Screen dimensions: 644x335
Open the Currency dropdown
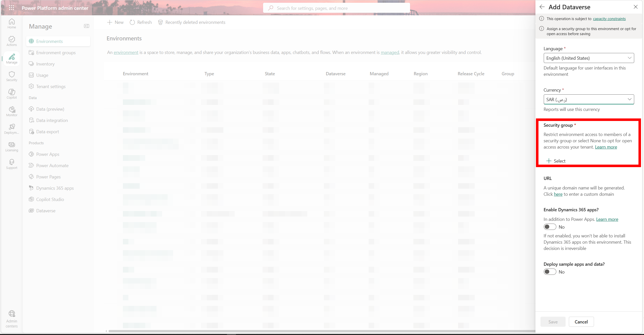coord(589,99)
